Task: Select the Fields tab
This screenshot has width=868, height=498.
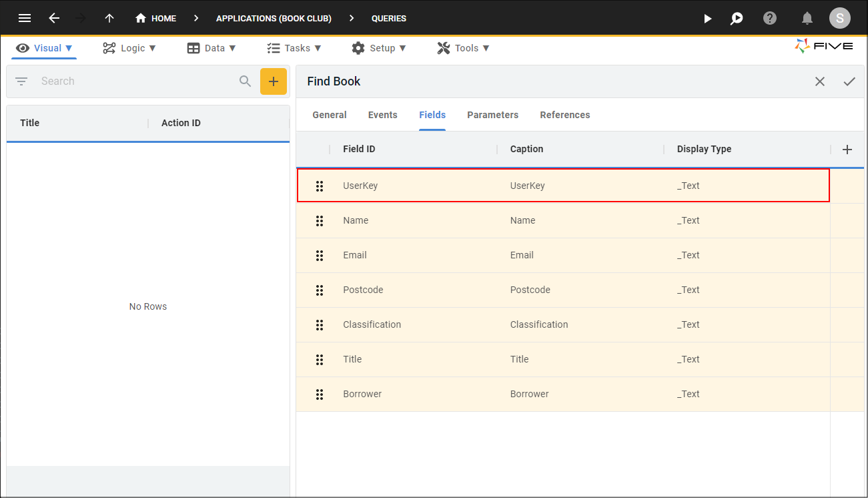Action: [x=432, y=115]
